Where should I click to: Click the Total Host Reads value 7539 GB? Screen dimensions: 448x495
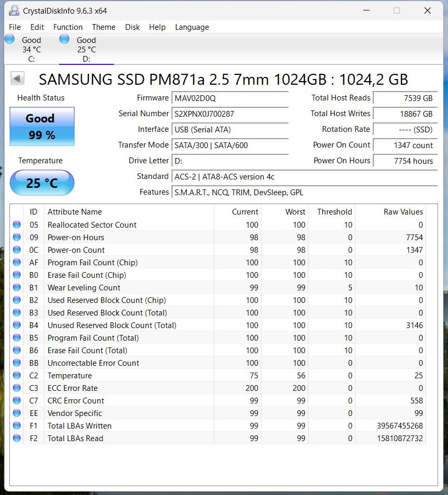click(405, 98)
